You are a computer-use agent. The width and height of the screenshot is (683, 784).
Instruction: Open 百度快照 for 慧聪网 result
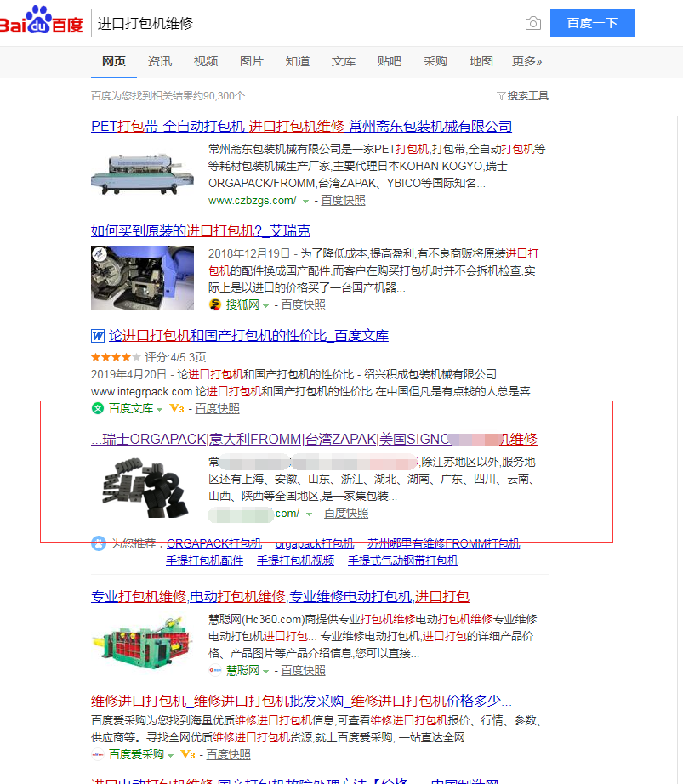point(303,670)
